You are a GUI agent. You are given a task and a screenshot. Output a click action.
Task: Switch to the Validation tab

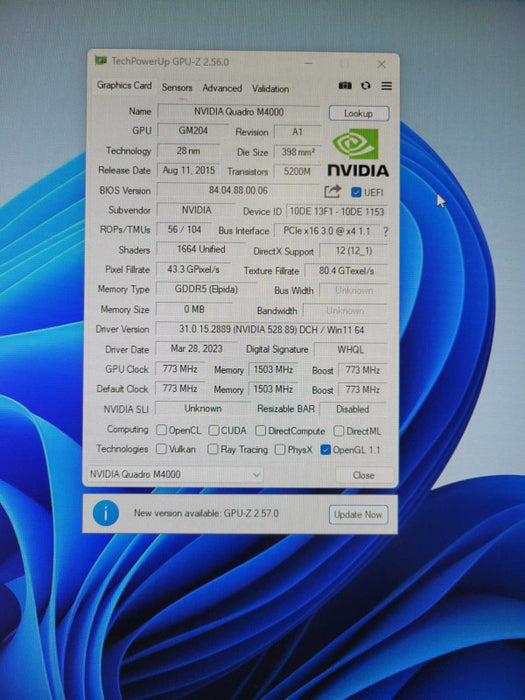(270, 88)
